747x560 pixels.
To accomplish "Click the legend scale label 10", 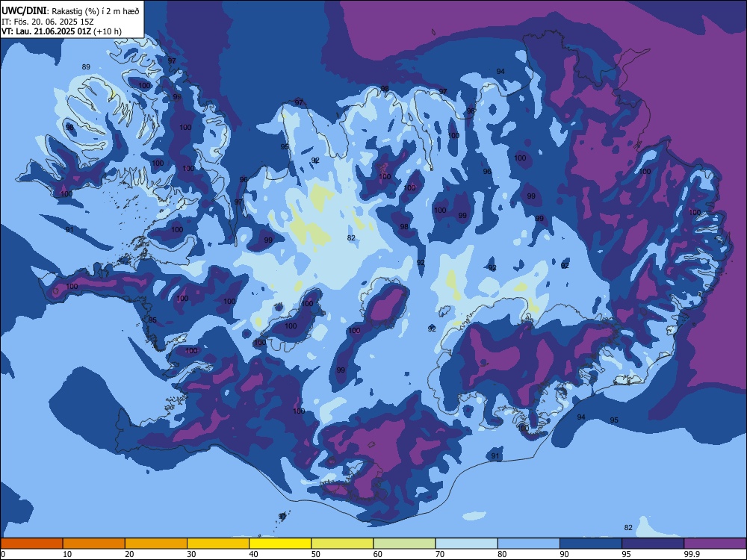I will (x=67, y=554).
